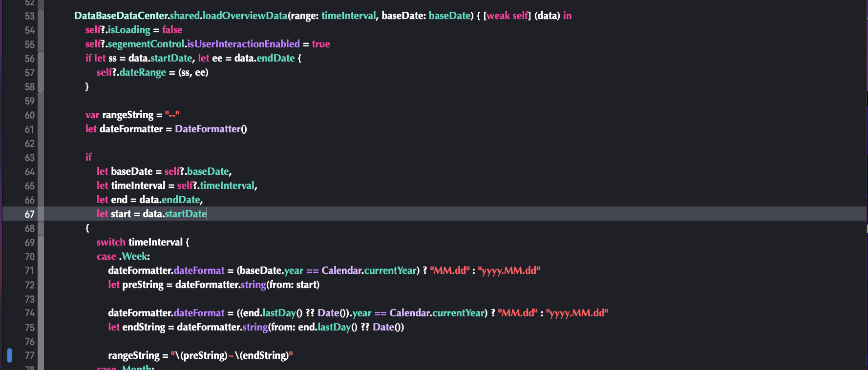Viewport: 868px width, 370px height.
Task: Click 'isUserInteractionEnabled' on line 55
Action: tap(244, 44)
